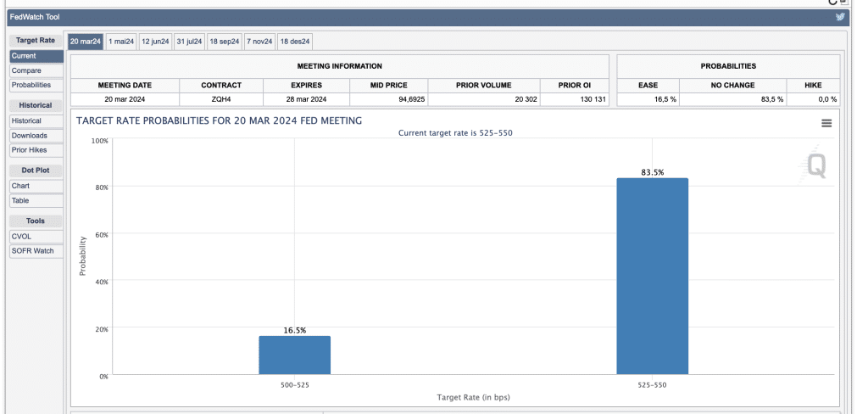Switch to the 12 jun24 meeting tab
This screenshot has width=868, height=414.
155,42
